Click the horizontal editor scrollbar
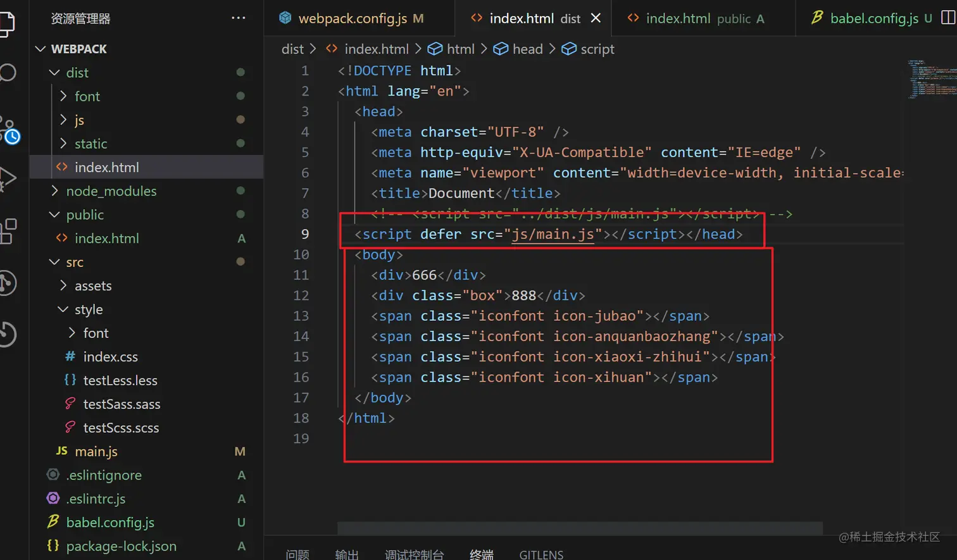 click(x=580, y=528)
